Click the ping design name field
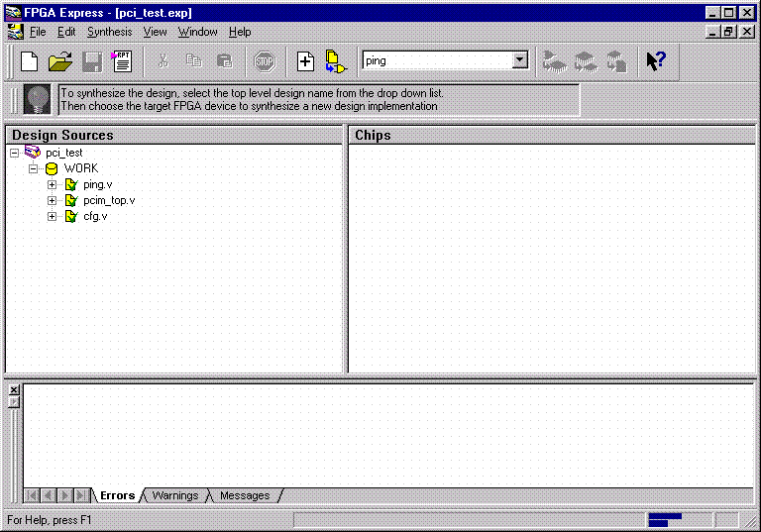761x532 pixels. click(437, 60)
